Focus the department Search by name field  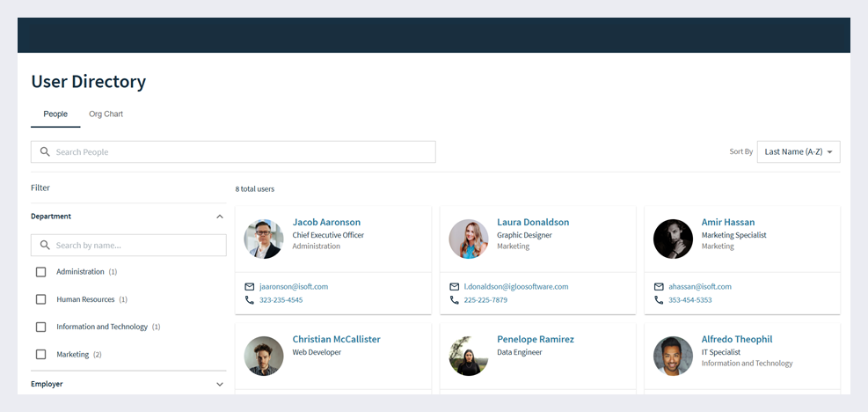128,245
